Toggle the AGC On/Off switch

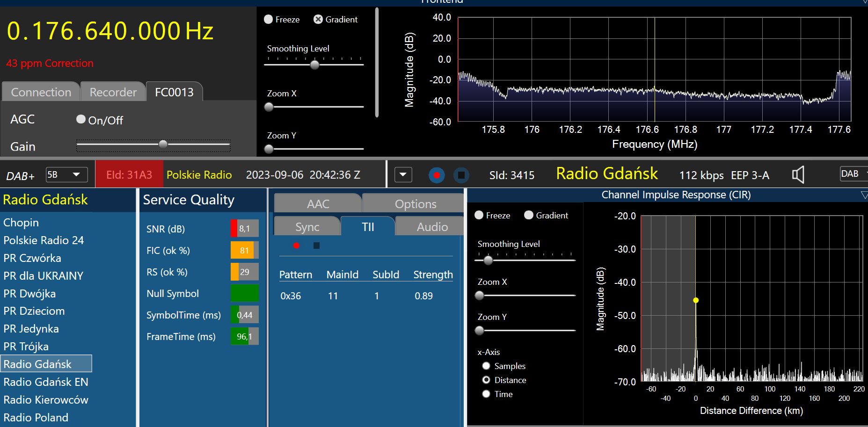81,120
